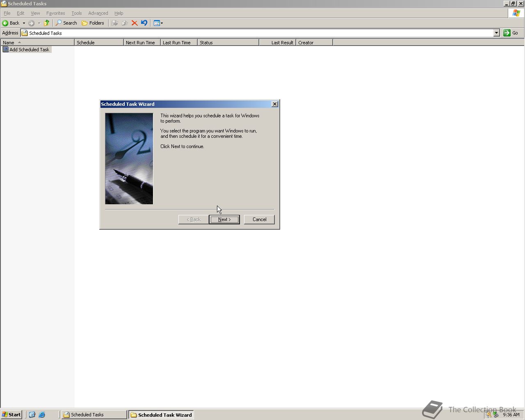Click the red Delete icon
Screen dimensions: 525x420
tap(135, 23)
